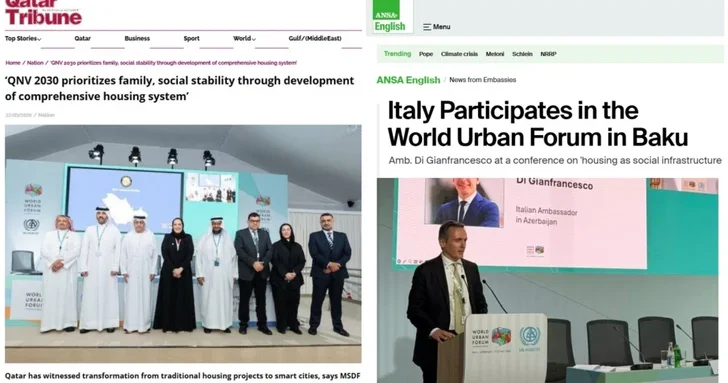
Task: Click the ANSA English breadcrumb
Action: [x=408, y=80]
